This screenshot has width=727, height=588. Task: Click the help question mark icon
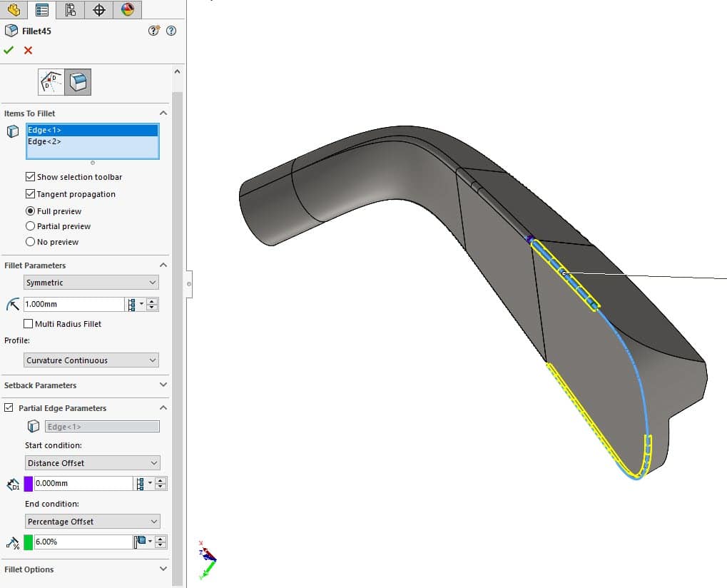[x=171, y=31]
